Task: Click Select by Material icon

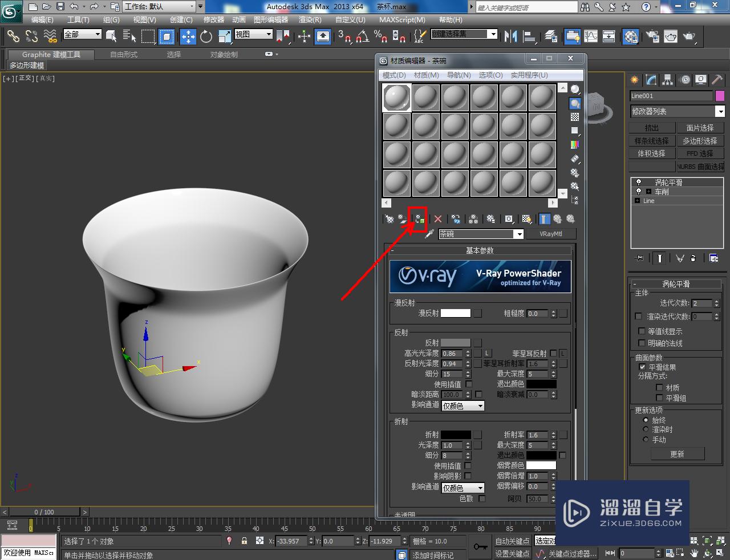Action: tap(575, 186)
